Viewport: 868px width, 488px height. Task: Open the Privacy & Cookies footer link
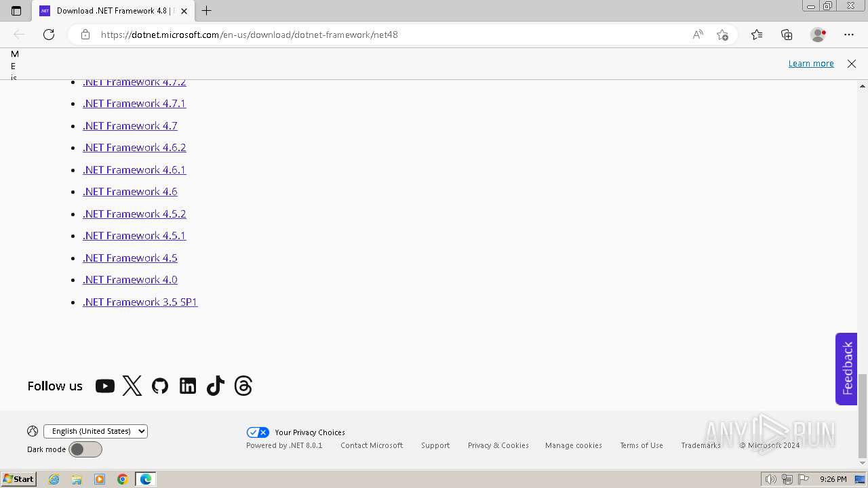pyautogui.click(x=498, y=445)
